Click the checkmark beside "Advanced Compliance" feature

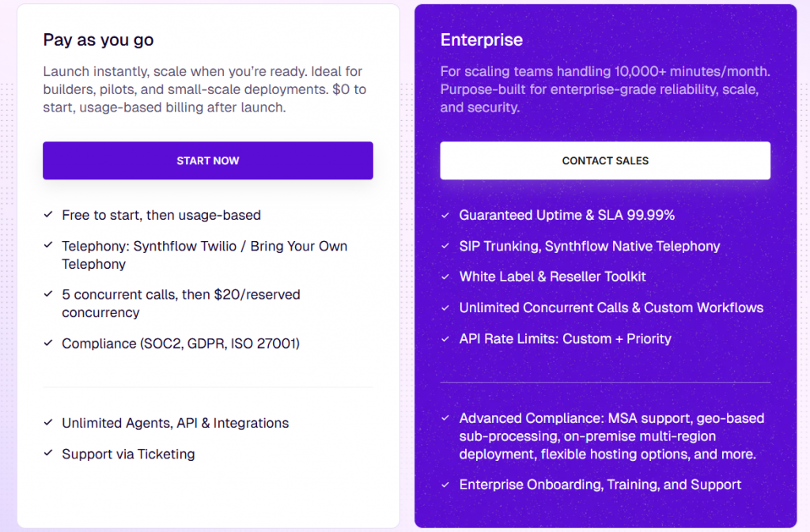446,418
